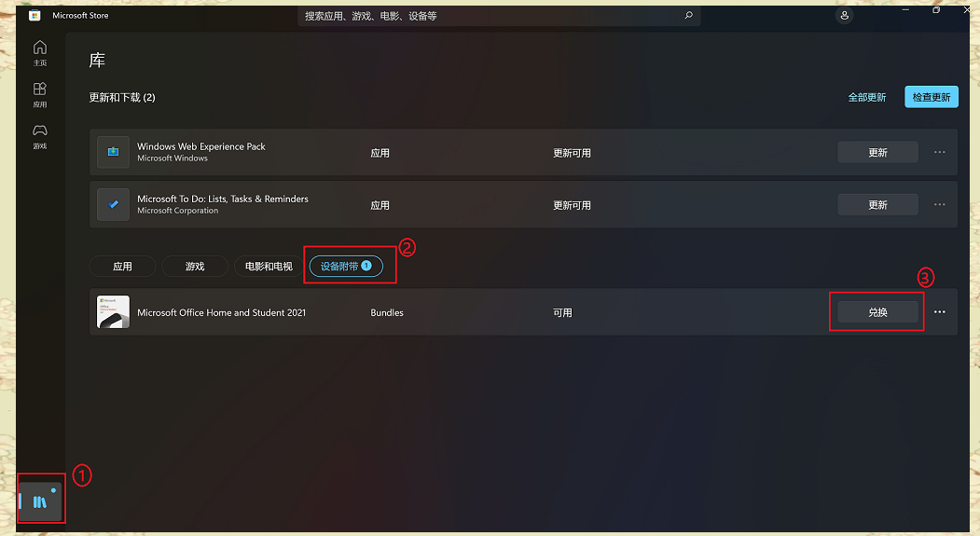Select the 设备附带 filter chip

coord(346,266)
